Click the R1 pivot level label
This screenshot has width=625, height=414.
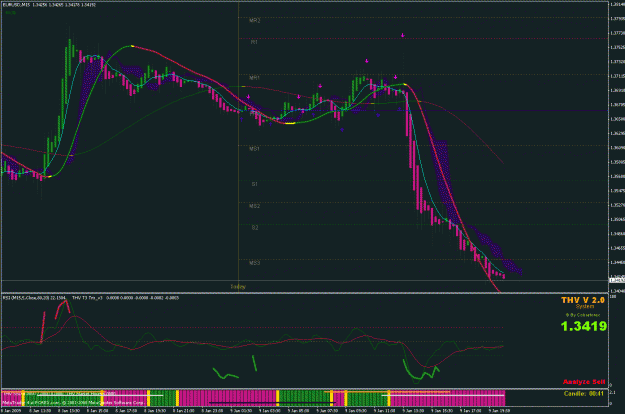(254, 42)
